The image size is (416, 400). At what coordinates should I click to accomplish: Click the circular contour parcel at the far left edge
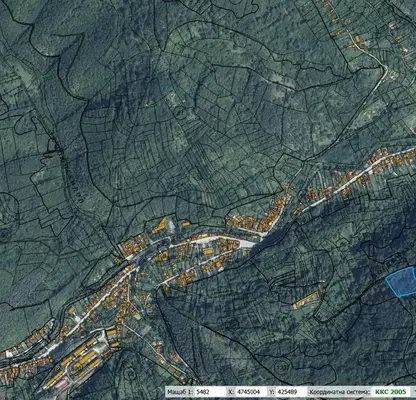tap(4, 235)
